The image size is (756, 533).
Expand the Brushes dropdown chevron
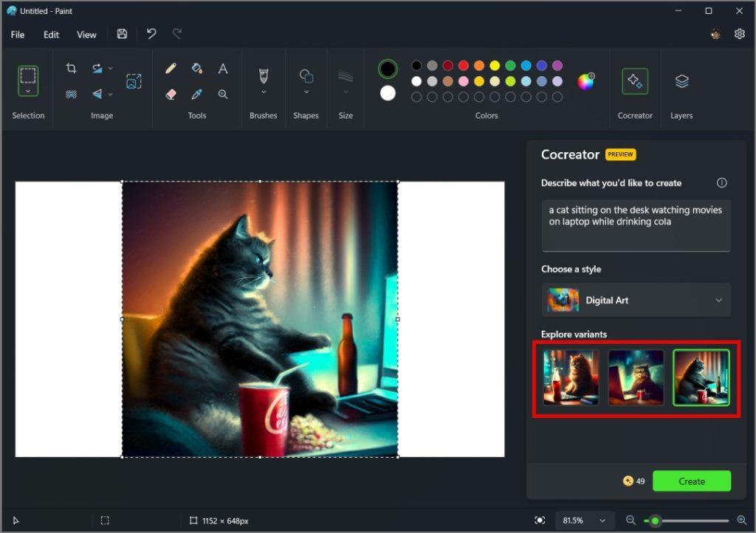264,92
